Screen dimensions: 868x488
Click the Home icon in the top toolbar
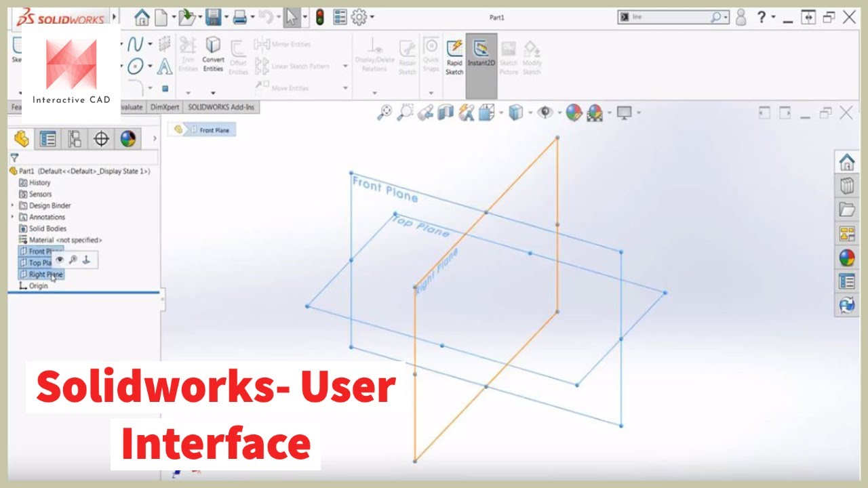coord(142,18)
